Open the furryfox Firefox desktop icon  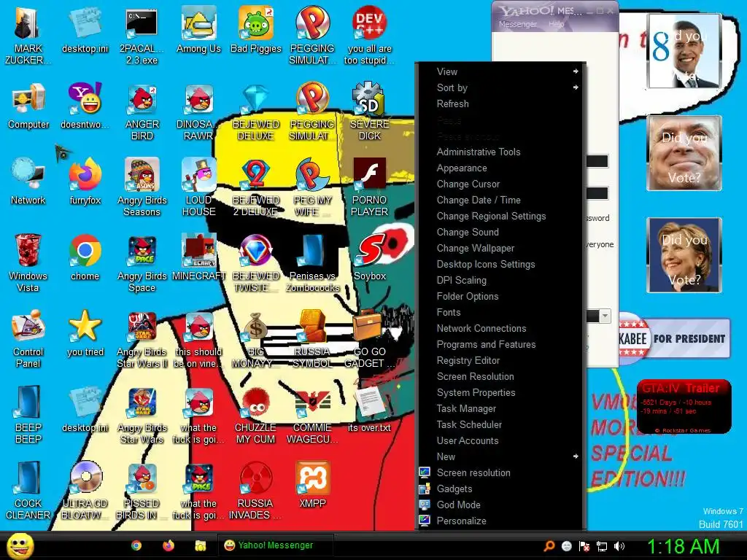click(x=85, y=182)
